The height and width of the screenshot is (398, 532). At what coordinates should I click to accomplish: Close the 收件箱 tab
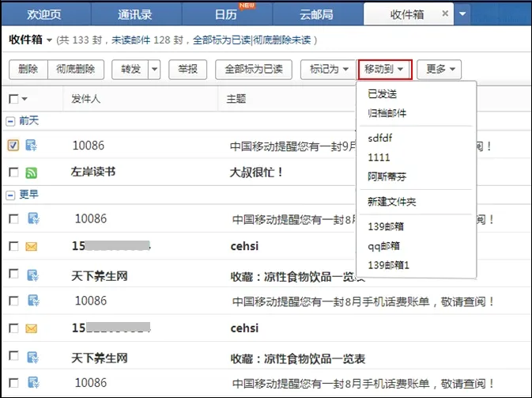pyautogui.click(x=445, y=13)
